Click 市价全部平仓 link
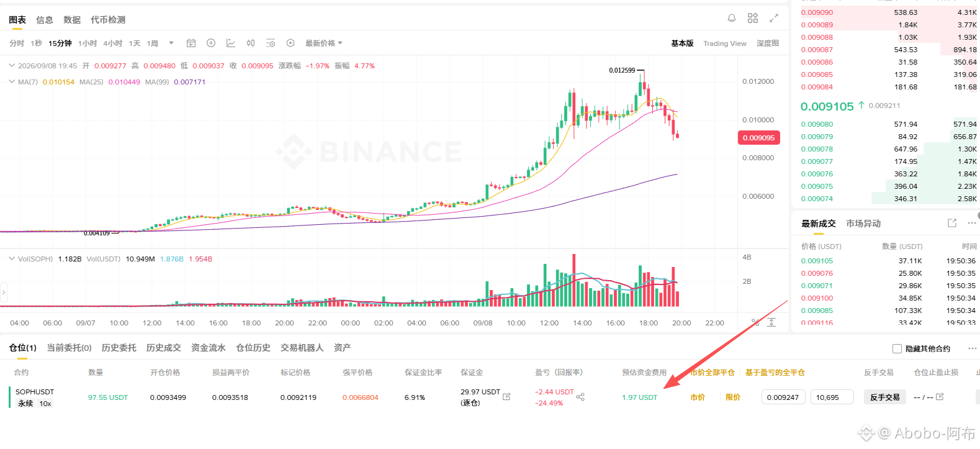Screen dimensions: 980x449 point(713,373)
